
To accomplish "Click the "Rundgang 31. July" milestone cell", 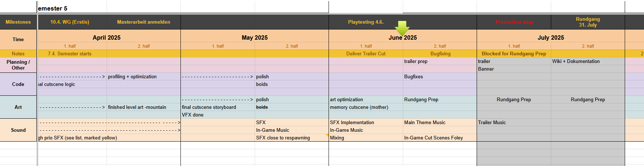I will (588, 22).
